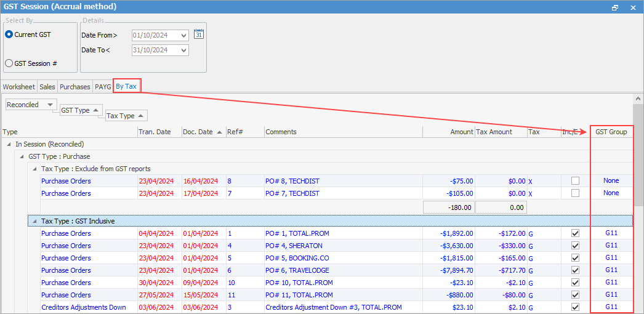Collapse the GST Type : Purchase group

click(22, 156)
